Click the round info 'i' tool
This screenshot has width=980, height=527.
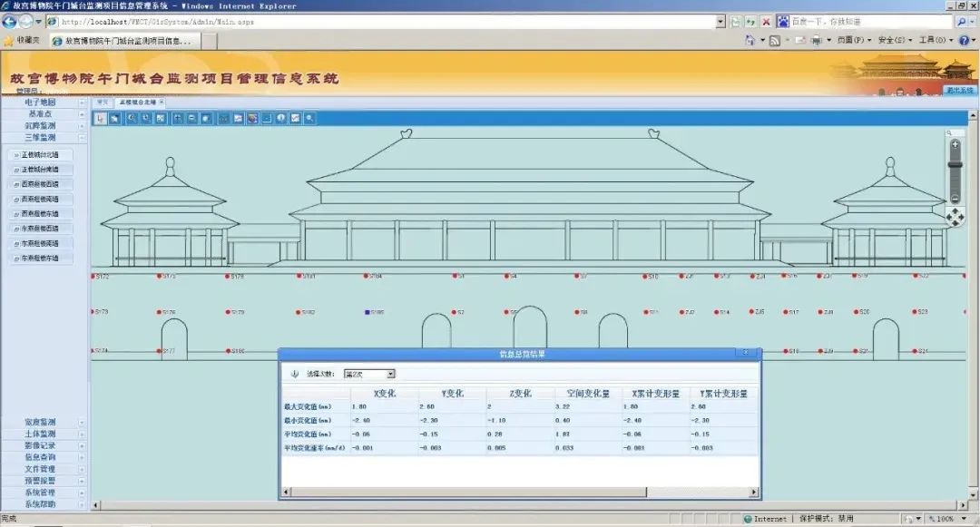(281, 118)
